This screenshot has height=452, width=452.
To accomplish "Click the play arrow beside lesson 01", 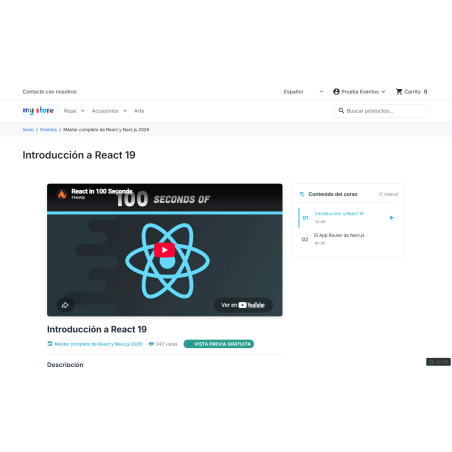I will click(392, 217).
